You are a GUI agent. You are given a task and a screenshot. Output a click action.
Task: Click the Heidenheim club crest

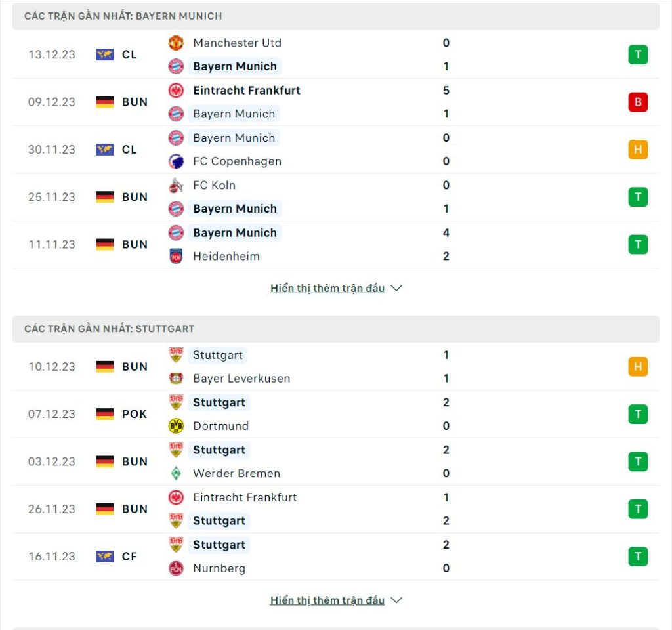pyautogui.click(x=176, y=257)
